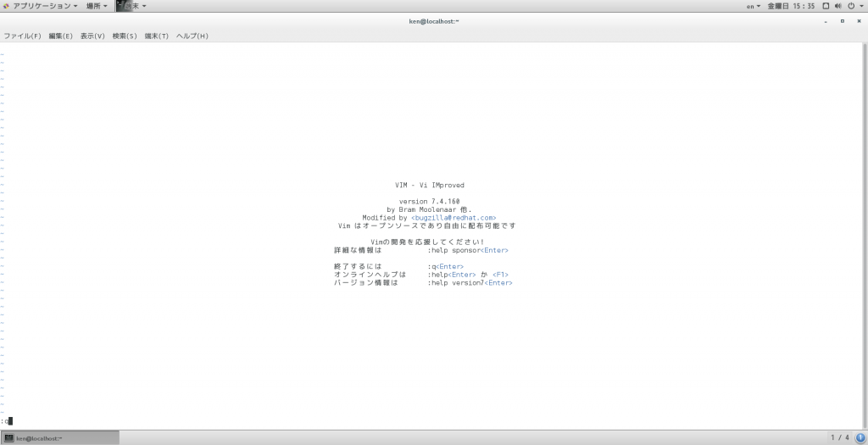The image size is (868, 445).
Task: Maximize the terminal window
Action: [x=843, y=21]
